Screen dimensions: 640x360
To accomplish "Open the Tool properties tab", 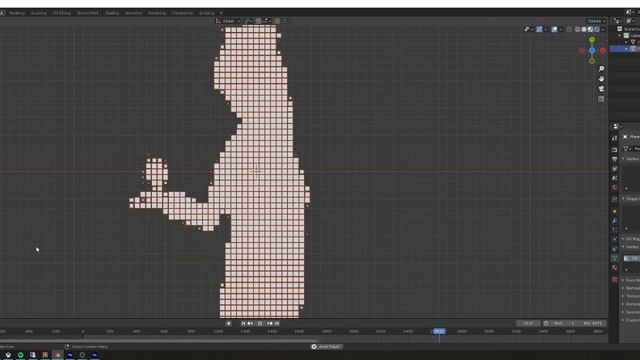I will pyautogui.click(x=615, y=138).
